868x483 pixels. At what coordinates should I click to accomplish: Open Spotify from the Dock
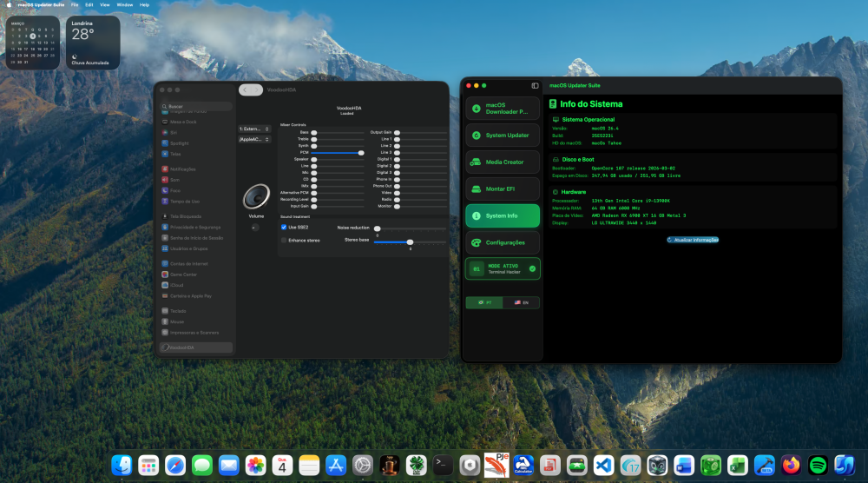(x=818, y=466)
